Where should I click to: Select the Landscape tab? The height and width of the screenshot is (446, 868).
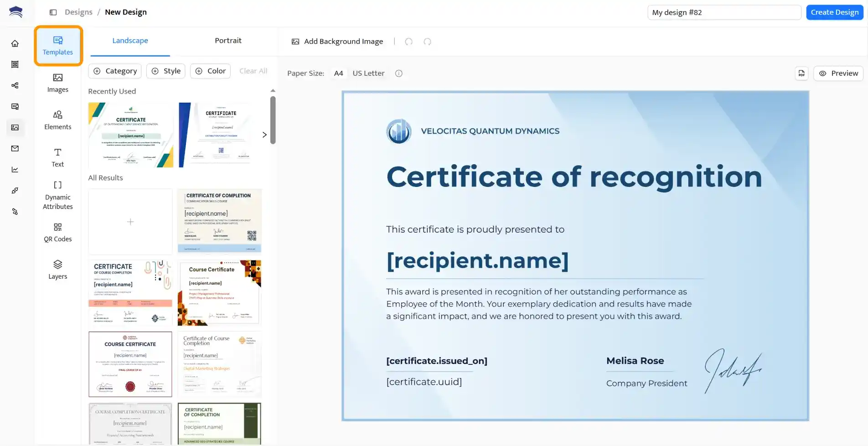point(130,40)
